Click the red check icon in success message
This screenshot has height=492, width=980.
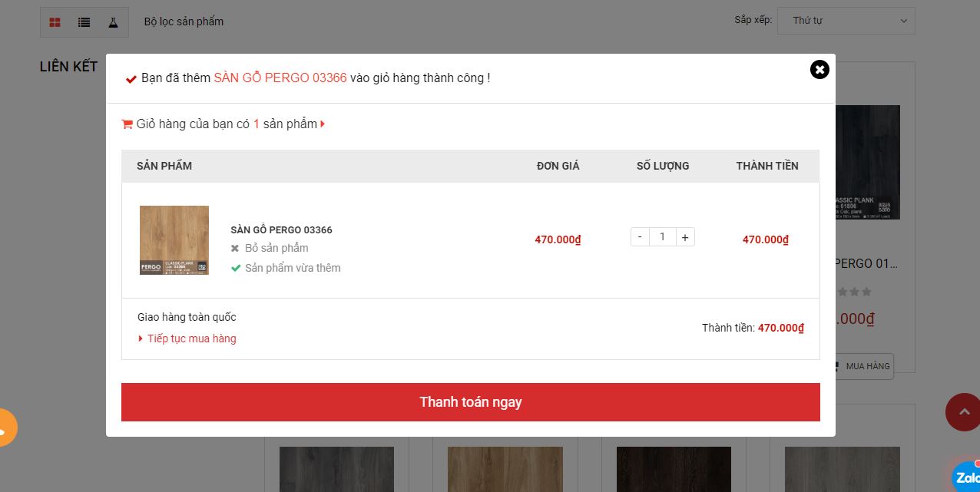coord(131,78)
